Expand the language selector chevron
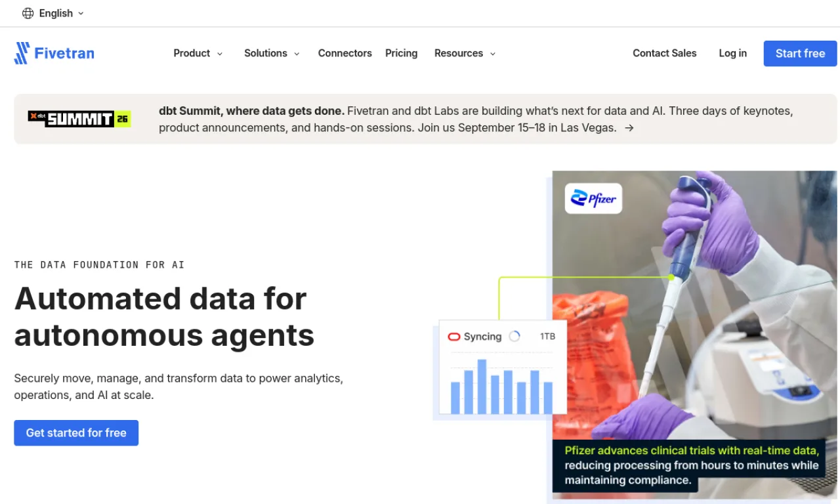 click(81, 13)
